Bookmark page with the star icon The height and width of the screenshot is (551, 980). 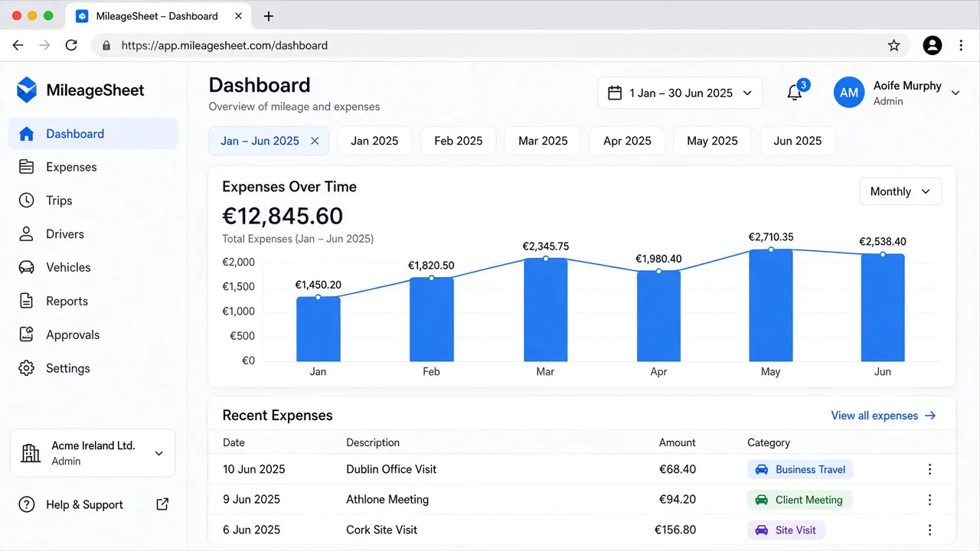893,45
